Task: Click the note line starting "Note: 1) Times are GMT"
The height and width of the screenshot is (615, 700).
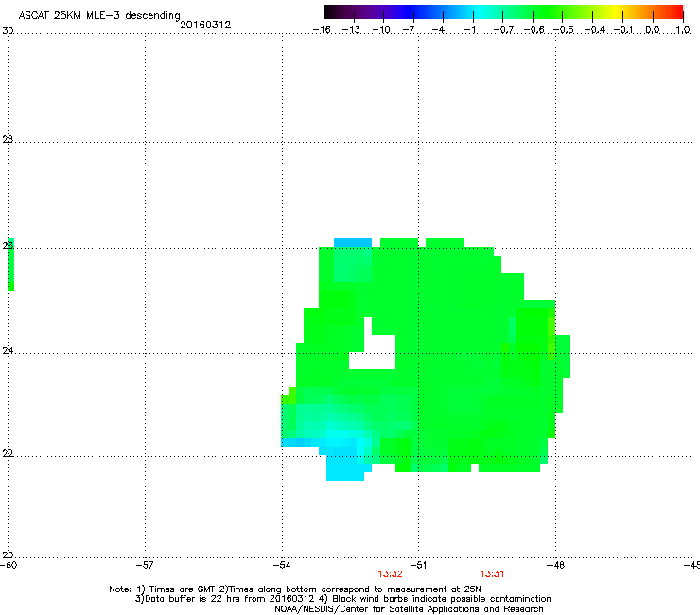Action: [295, 589]
